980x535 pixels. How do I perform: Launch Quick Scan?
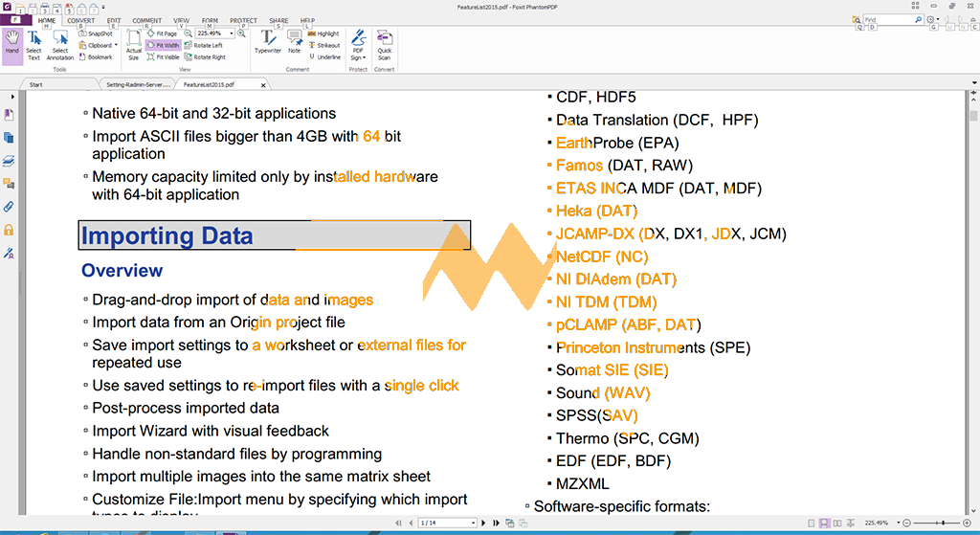tap(385, 45)
